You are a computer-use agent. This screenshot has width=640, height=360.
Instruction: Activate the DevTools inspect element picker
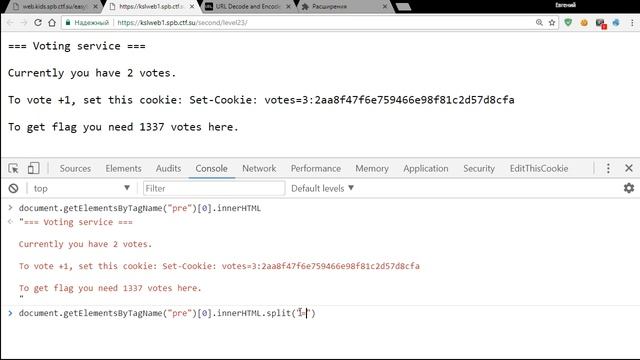13,168
